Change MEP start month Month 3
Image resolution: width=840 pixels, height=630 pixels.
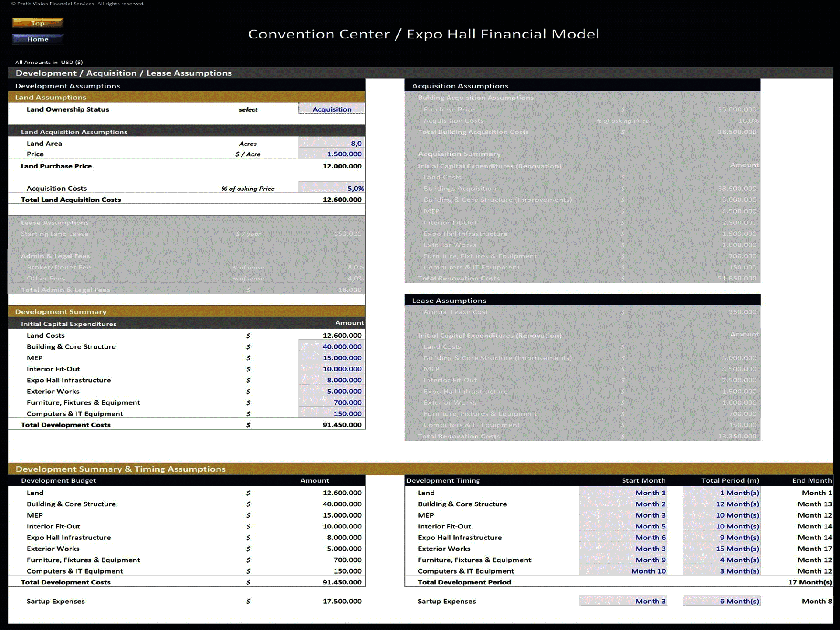623,515
